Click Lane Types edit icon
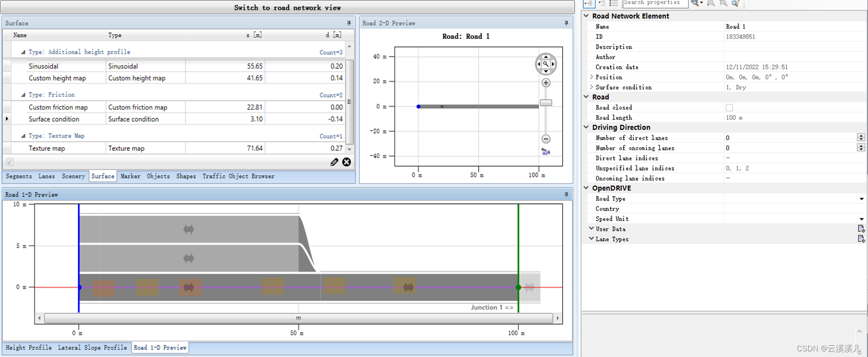The height and width of the screenshot is (357, 868). coord(861,239)
